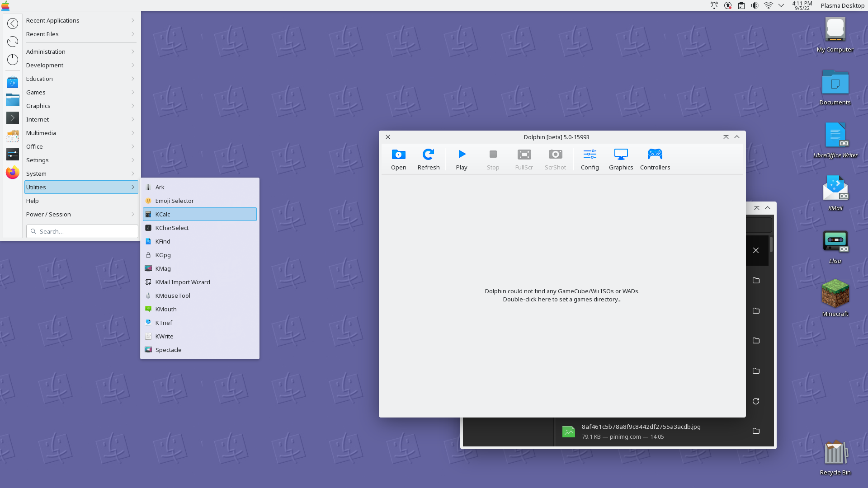The height and width of the screenshot is (488, 868).
Task: Expand the Games category submenu
Action: point(81,92)
